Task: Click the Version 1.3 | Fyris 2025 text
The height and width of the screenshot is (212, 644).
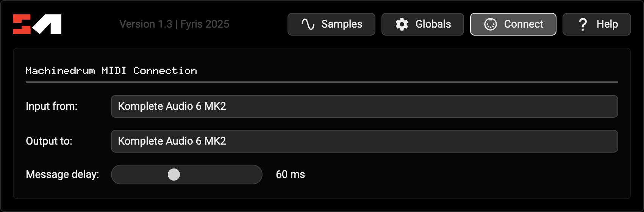Action: tap(174, 24)
